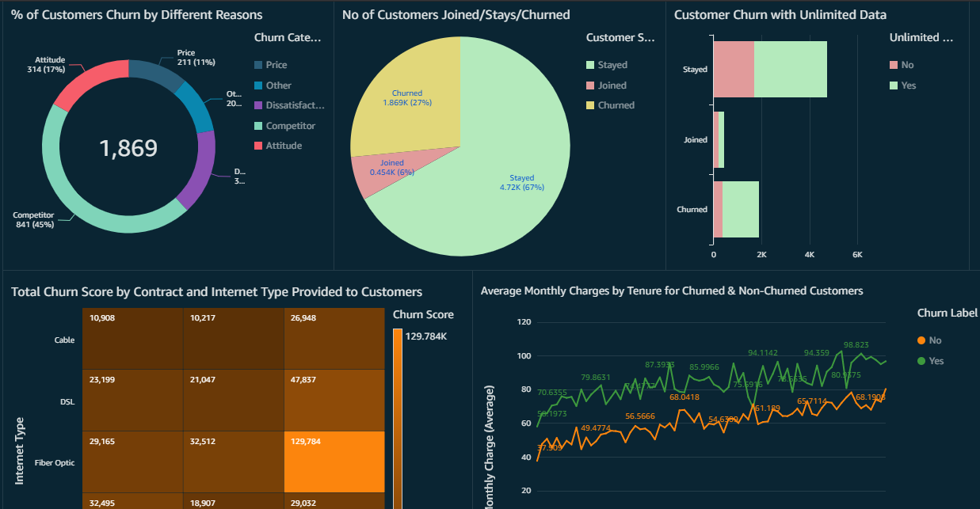The height and width of the screenshot is (509, 980).
Task: Select heatmap cell with value 26,948
Action: point(334,339)
